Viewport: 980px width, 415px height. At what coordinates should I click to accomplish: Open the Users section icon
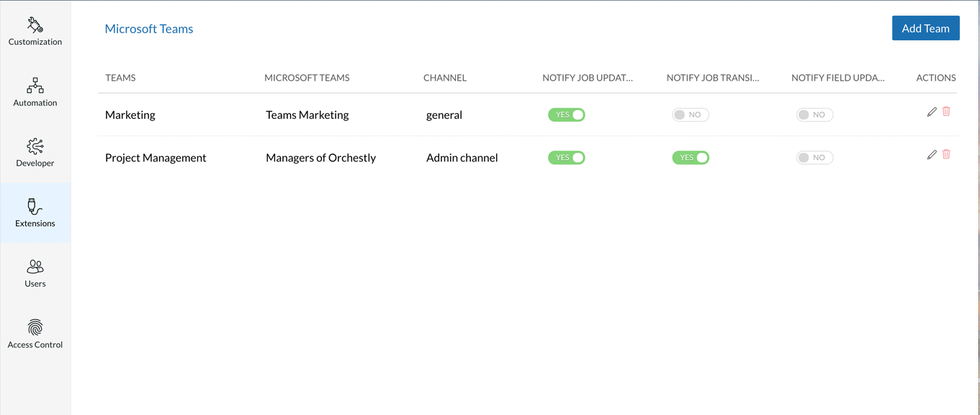click(x=35, y=267)
